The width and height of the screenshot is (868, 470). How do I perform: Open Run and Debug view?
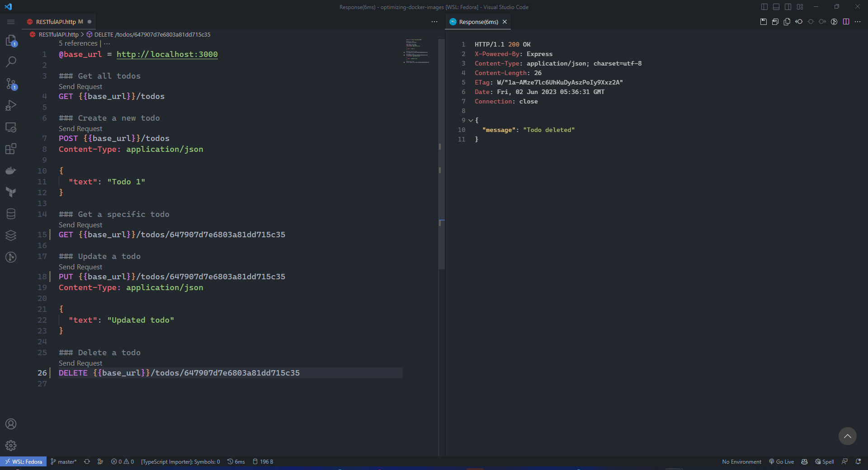tap(11, 105)
